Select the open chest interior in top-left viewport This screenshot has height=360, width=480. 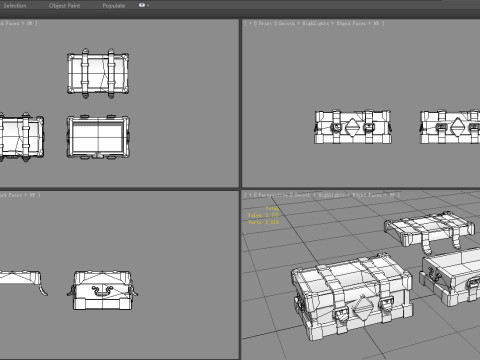(x=98, y=137)
